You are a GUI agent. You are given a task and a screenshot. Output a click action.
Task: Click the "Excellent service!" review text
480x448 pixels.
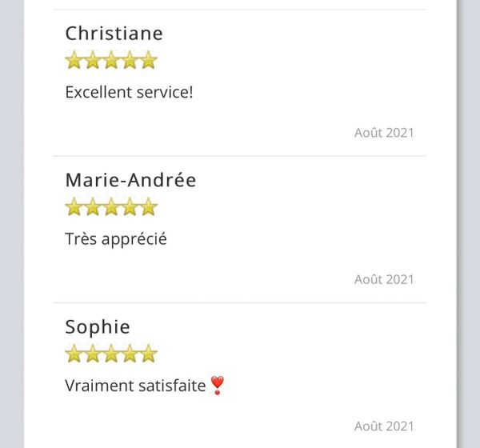(x=129, y=92)
